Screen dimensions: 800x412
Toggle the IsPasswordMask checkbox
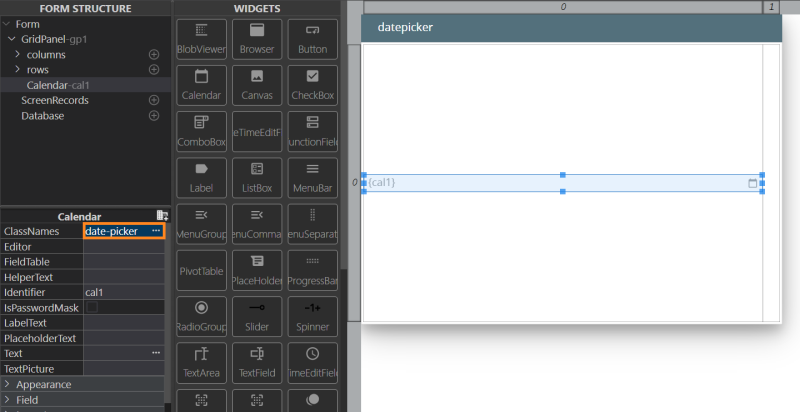[92, 308]
